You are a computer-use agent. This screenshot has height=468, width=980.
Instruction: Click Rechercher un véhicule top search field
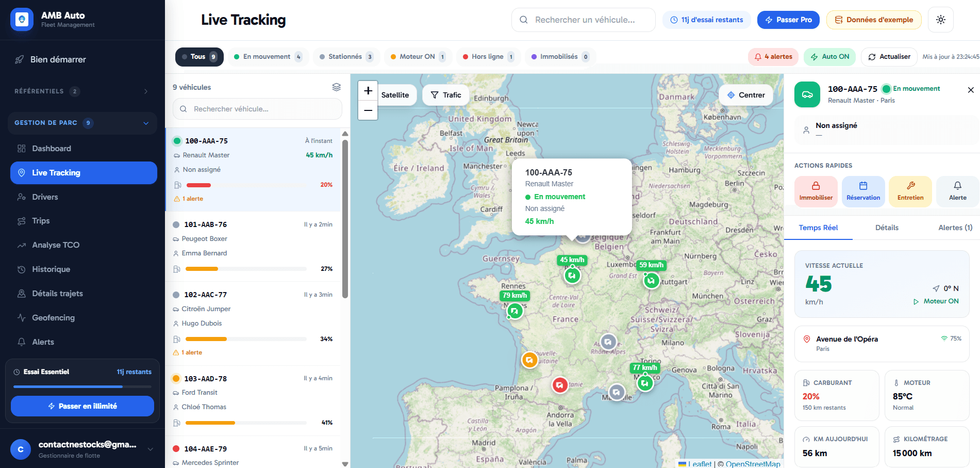click(x=584, y=20)
